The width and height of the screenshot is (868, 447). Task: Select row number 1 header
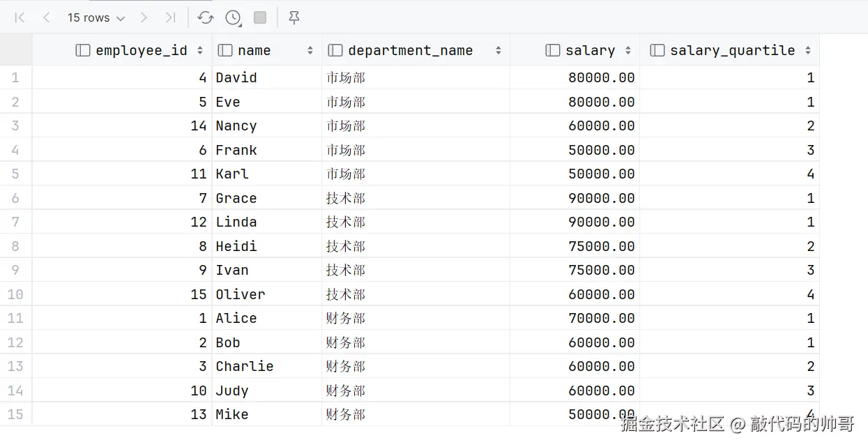[15, 77]
